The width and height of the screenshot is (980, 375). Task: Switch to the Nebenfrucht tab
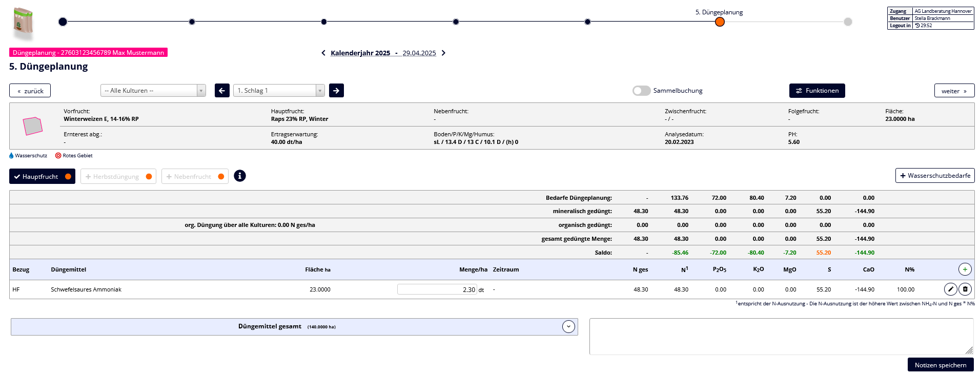click(195, 177)
